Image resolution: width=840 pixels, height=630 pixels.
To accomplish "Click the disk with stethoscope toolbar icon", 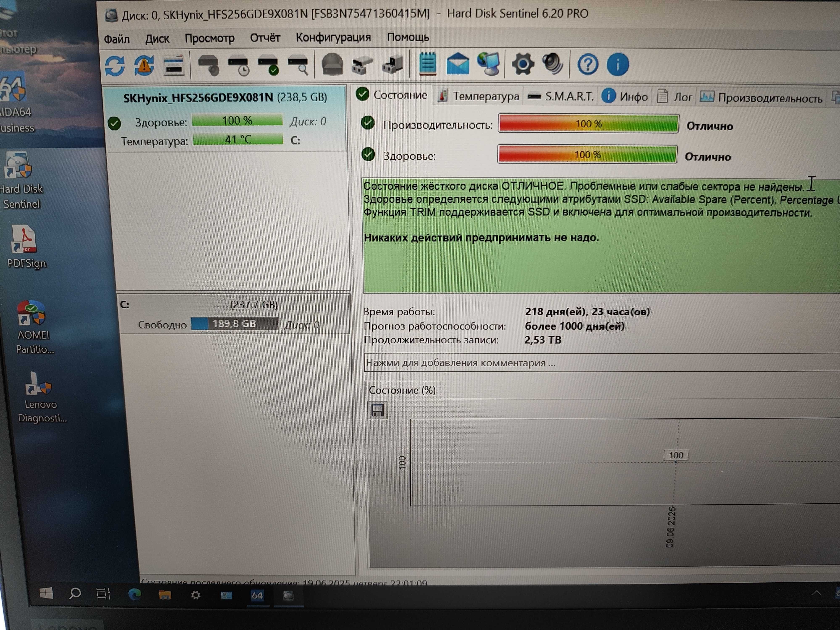I will click(209, 65).
